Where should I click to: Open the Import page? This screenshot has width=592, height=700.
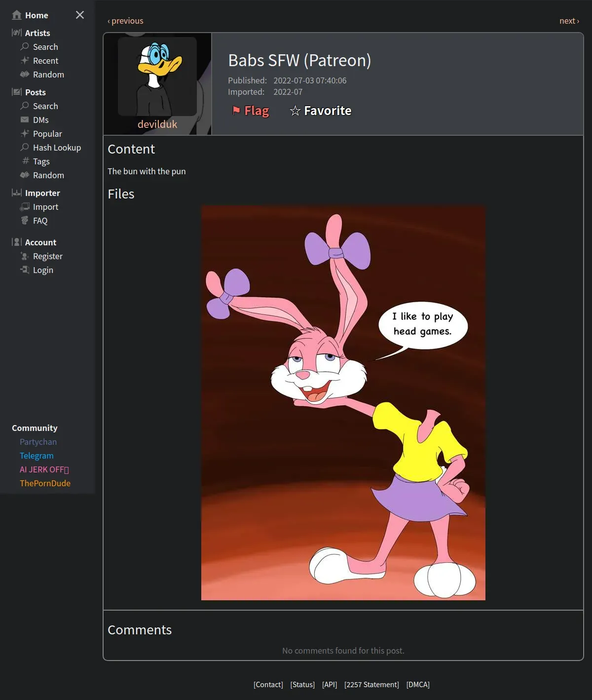[45, 207]
